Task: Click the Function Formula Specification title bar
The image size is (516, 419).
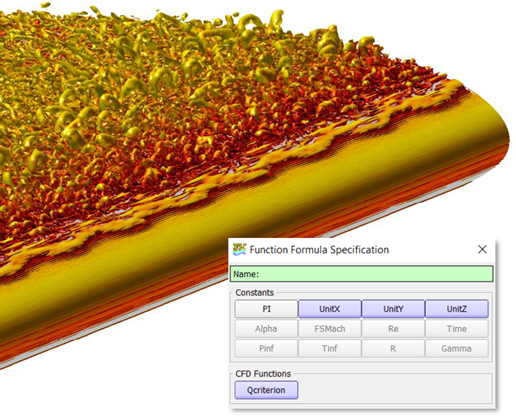Action: coord(361,250)
